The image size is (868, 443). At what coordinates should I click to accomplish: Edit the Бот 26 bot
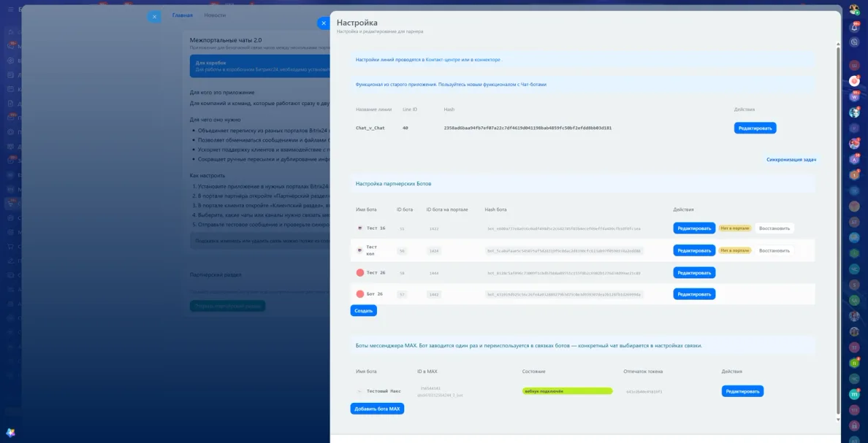694,294
